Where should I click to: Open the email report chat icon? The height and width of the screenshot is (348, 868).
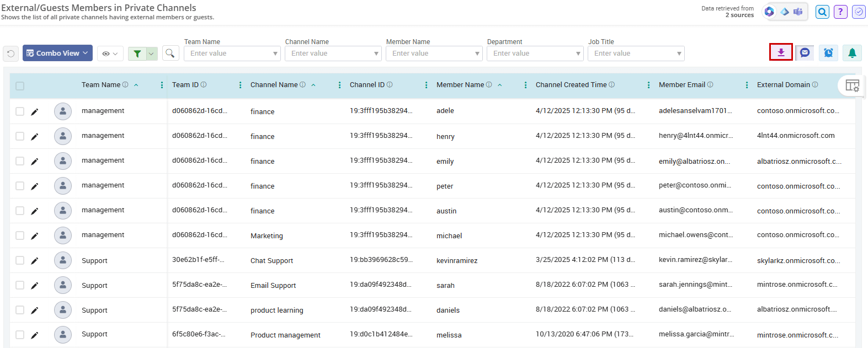(x=805, y=52)
